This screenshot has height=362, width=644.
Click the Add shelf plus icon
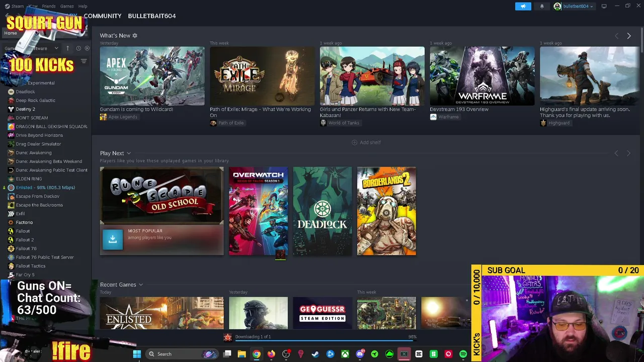[354, 142]
